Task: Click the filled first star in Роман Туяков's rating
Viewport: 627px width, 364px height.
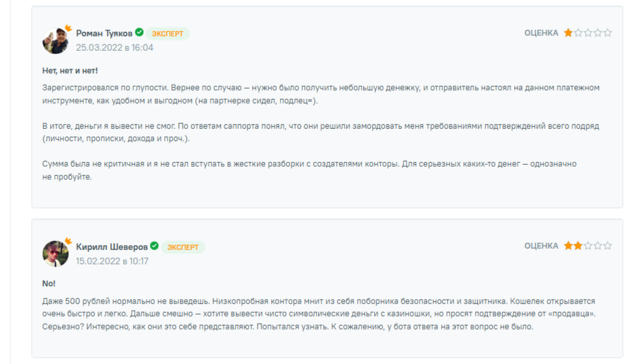Action: pos(568,33)
